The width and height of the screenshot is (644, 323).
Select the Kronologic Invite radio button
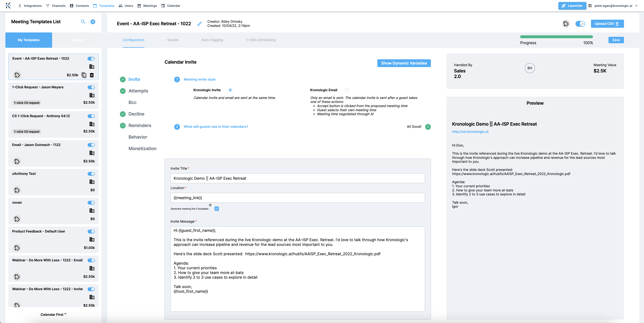tap(230, 90)
